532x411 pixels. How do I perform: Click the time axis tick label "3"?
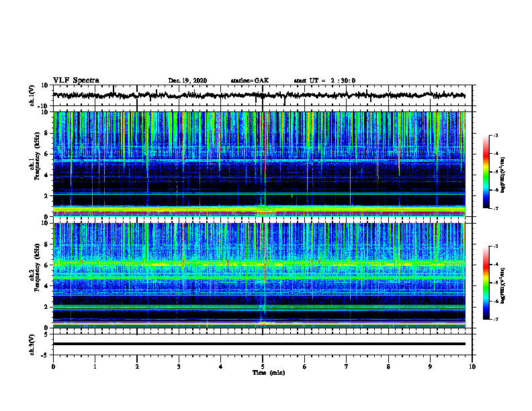pos(179,367)
